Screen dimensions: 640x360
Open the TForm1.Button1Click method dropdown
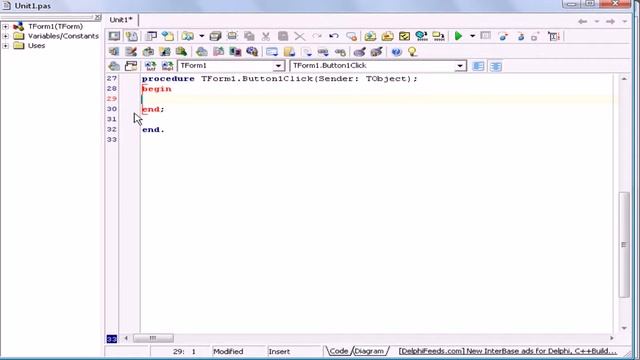(x=460, y=66)
